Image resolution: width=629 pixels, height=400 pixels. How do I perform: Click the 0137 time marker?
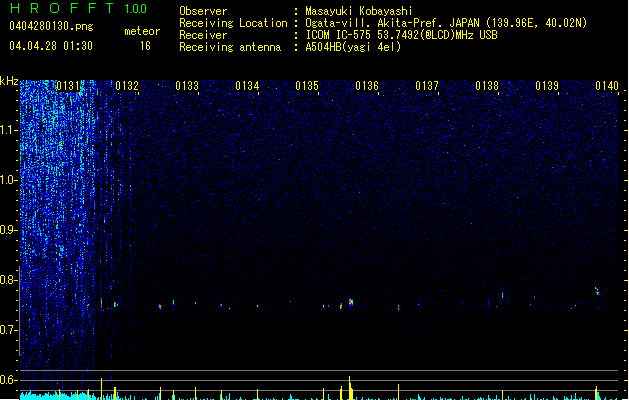[x=427, y=86]
